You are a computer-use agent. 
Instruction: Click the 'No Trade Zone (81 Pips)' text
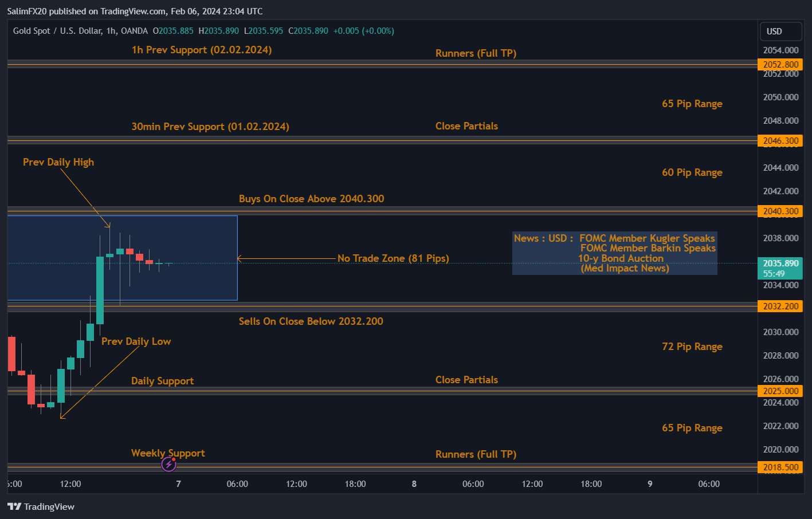coord(393,258)
